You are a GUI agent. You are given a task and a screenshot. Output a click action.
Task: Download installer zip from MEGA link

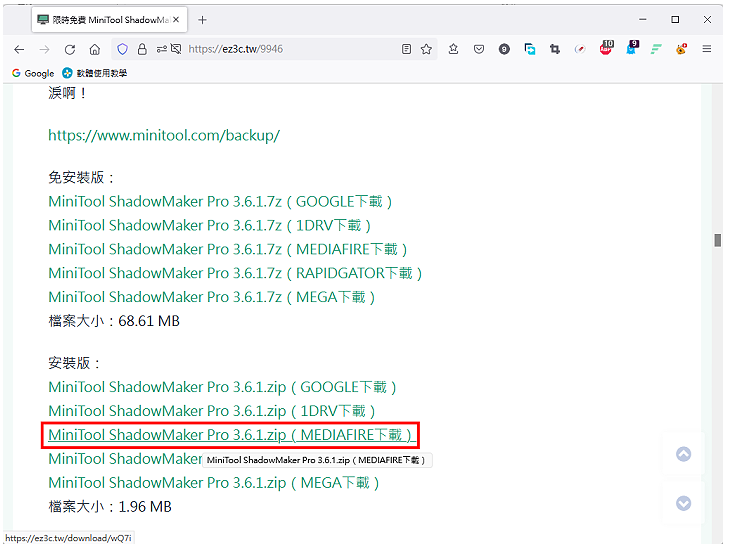(x=214, y=483)
